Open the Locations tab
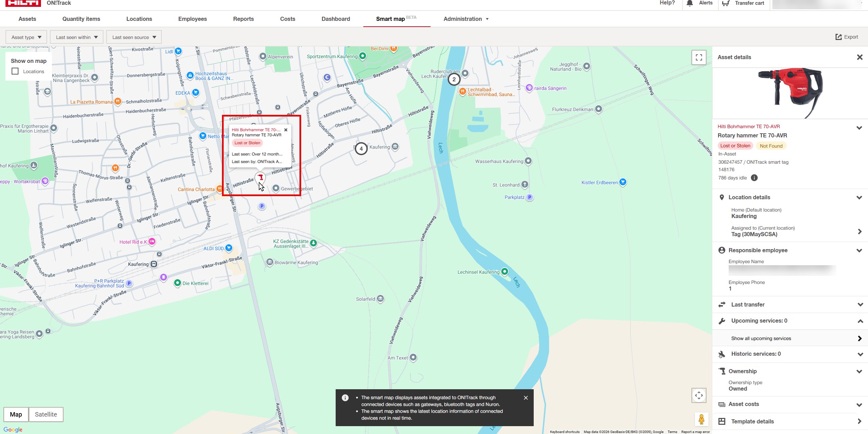 point(139,19)
